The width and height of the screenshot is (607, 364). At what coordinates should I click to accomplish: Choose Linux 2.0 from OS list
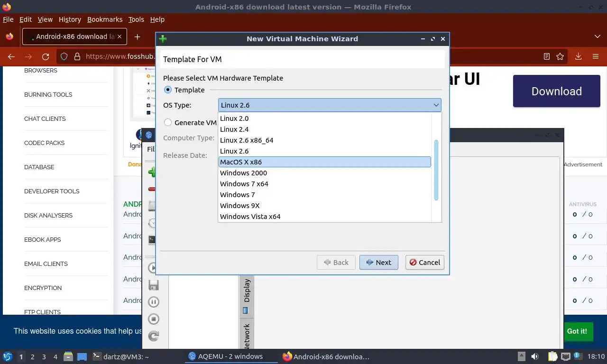pos(325,118)
